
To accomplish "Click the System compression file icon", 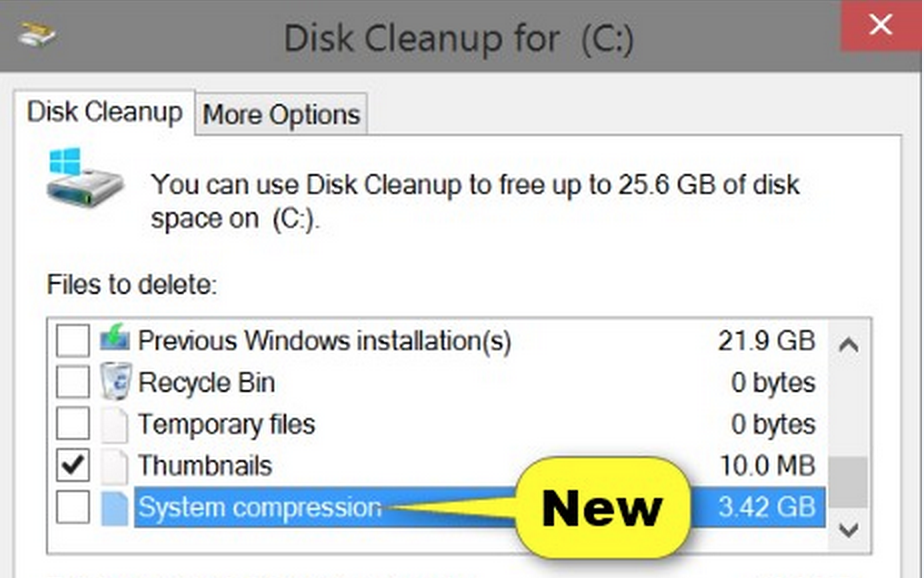I will pyautogui.click(x=114, y=508).
